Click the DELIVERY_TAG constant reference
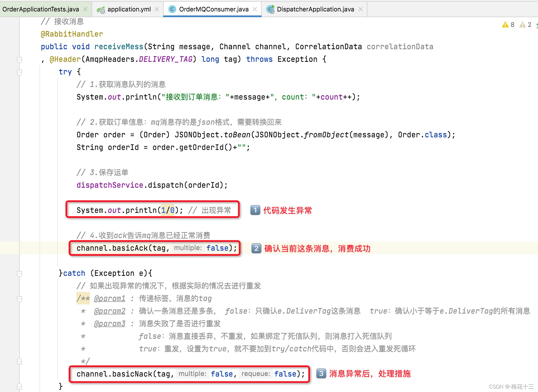538x392 pixels. (x=165, y=59)
